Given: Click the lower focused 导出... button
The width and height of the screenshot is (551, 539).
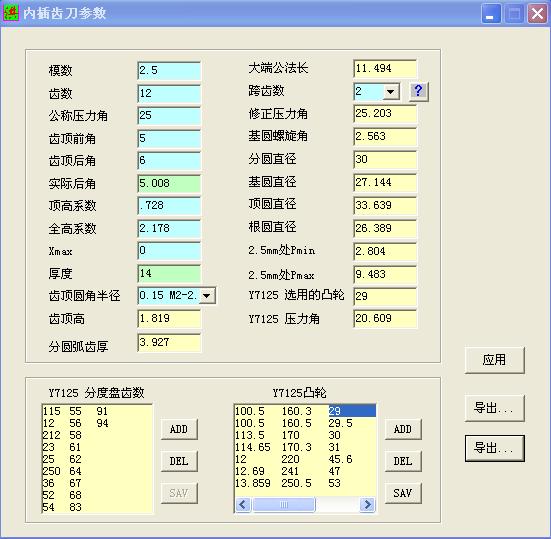Looking at the screenshot, I should (494, 448).
